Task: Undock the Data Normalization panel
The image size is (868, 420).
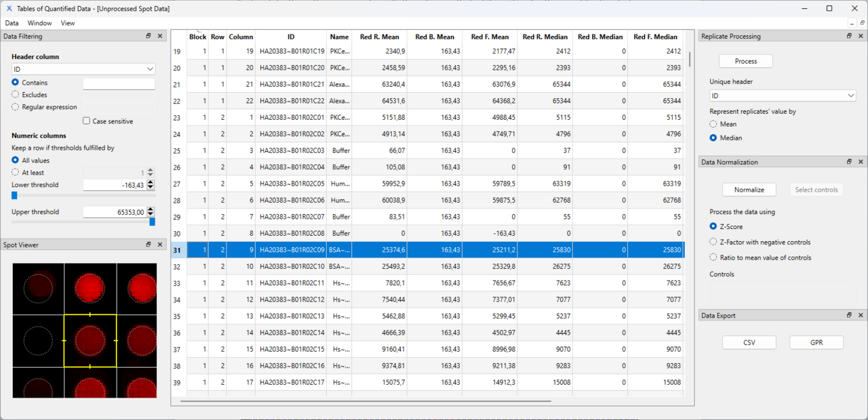Action: click(x=848, y=161)
